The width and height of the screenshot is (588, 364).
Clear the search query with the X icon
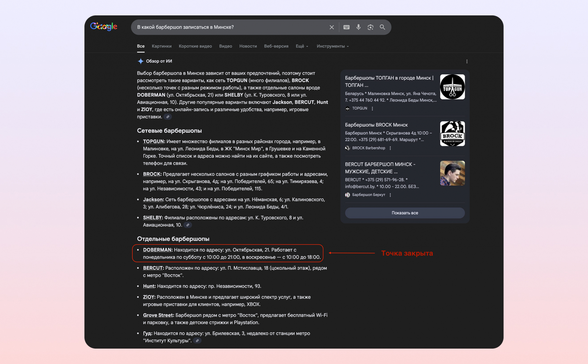[331, 27]
